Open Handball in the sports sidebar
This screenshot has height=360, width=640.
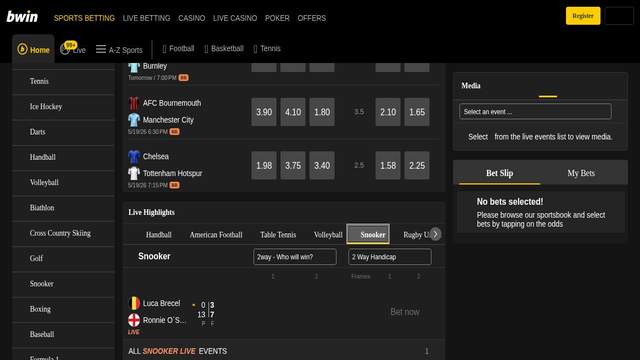64,157
